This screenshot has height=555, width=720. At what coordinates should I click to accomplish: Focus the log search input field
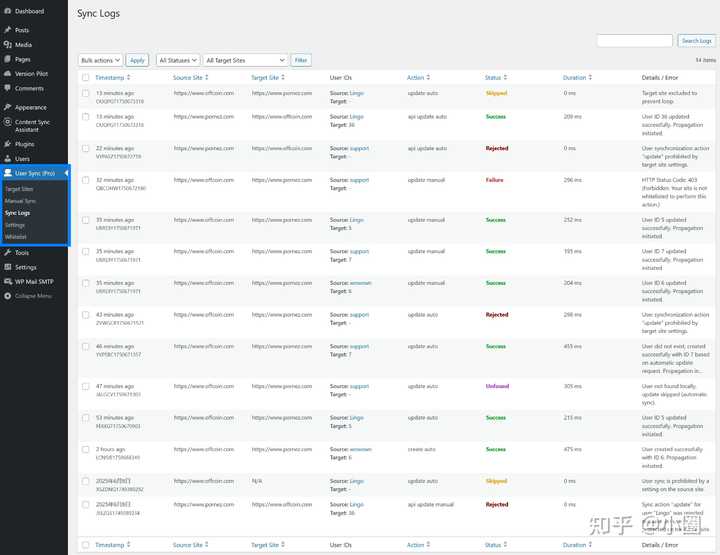click(634, 41)
